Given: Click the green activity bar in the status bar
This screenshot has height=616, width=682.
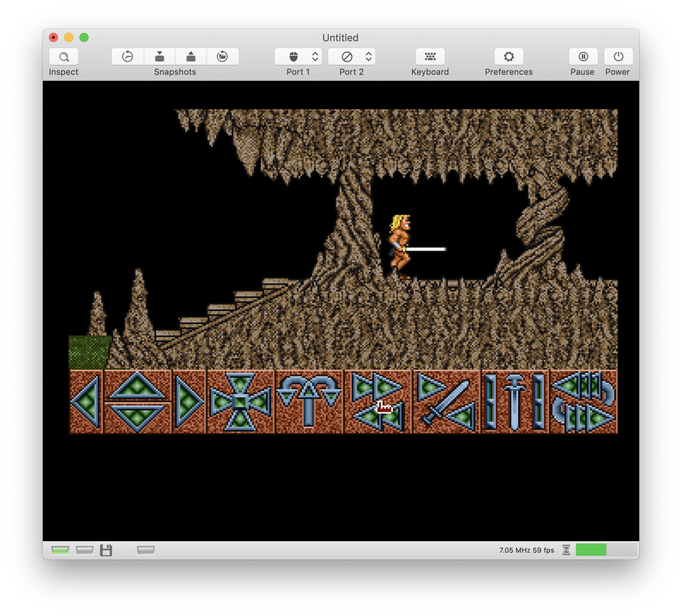Looking at the screenshot, I should coord(606,550).
